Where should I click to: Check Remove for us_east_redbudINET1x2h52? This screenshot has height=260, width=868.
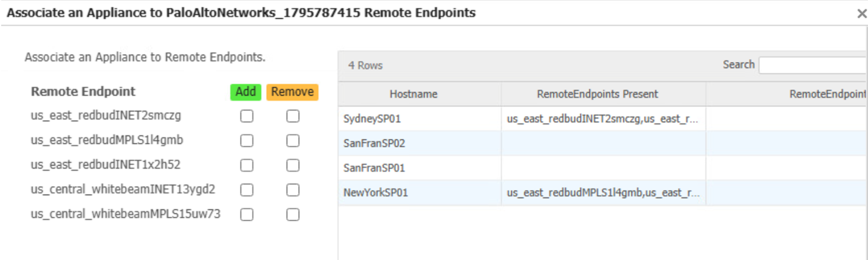coord(293,165)
